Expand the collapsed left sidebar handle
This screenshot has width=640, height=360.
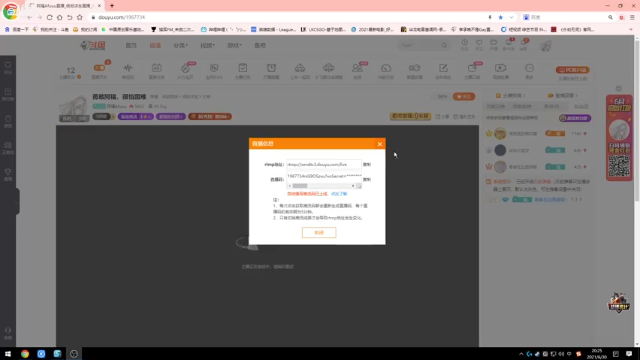pos(17,201)
